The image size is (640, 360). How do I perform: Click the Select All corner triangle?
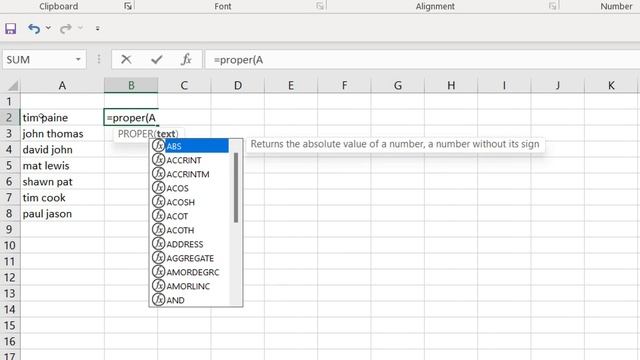12,85
